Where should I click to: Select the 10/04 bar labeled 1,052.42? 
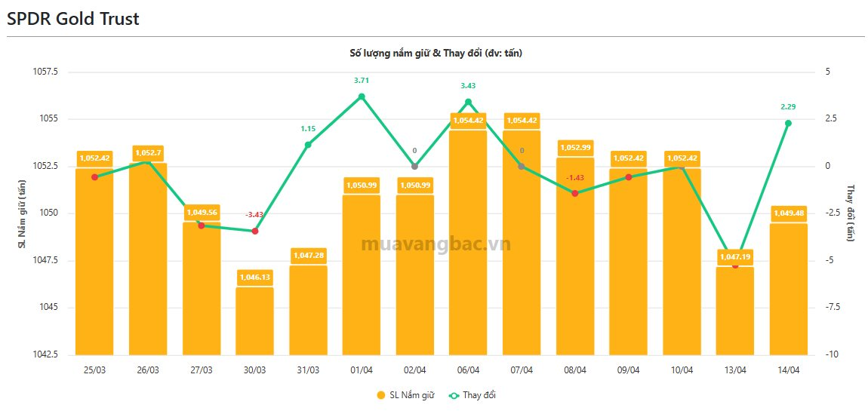(x=682, y=262)
